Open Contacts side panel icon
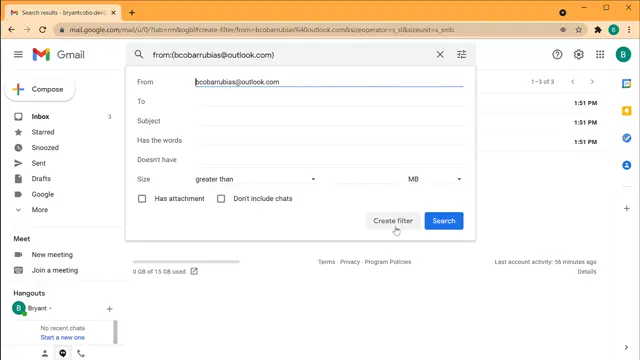This screenshot has height=360, width=640. (627, 165)
